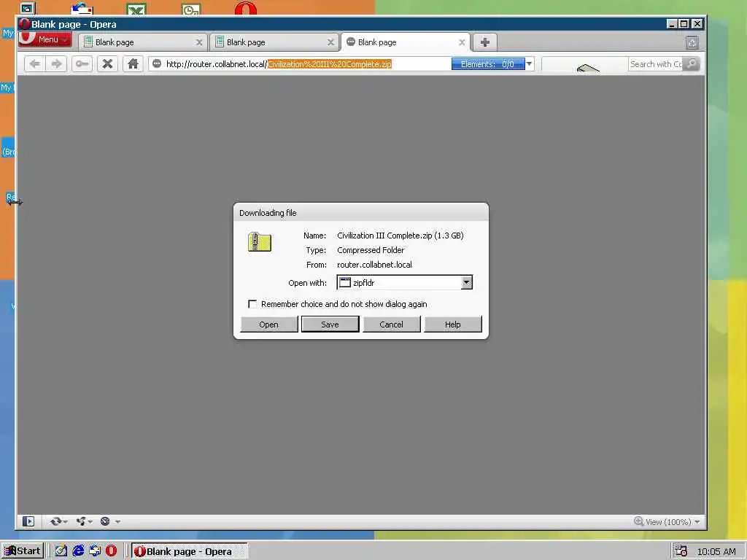Expand the Opera Link sync dropdown arrow
The width and height of the screenshot is (747, 560).
[x=65, y=522]
